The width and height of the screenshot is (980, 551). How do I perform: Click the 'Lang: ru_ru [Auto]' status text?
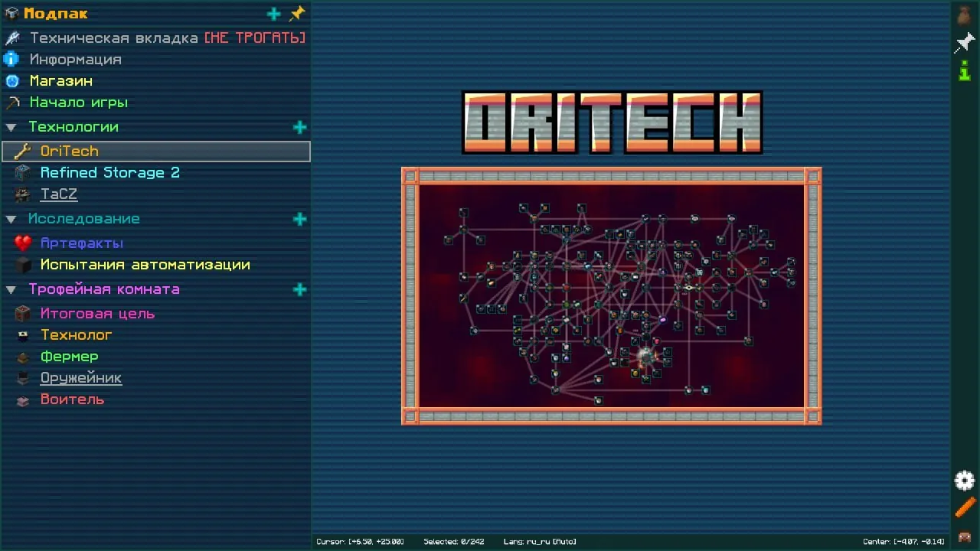tap(540, 542)
